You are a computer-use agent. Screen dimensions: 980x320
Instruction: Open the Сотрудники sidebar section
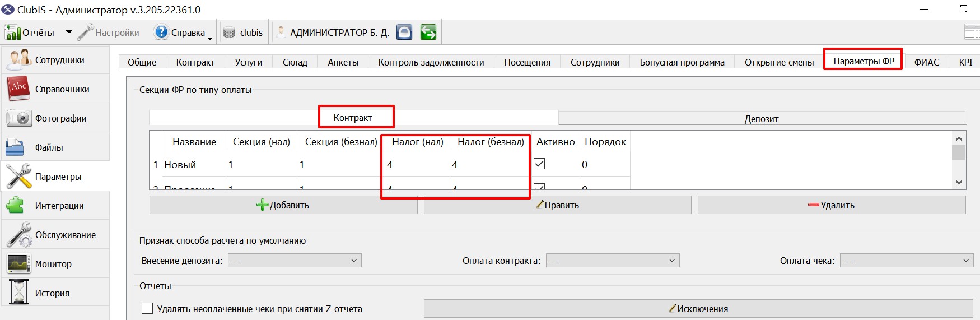(x=55, y=60)
